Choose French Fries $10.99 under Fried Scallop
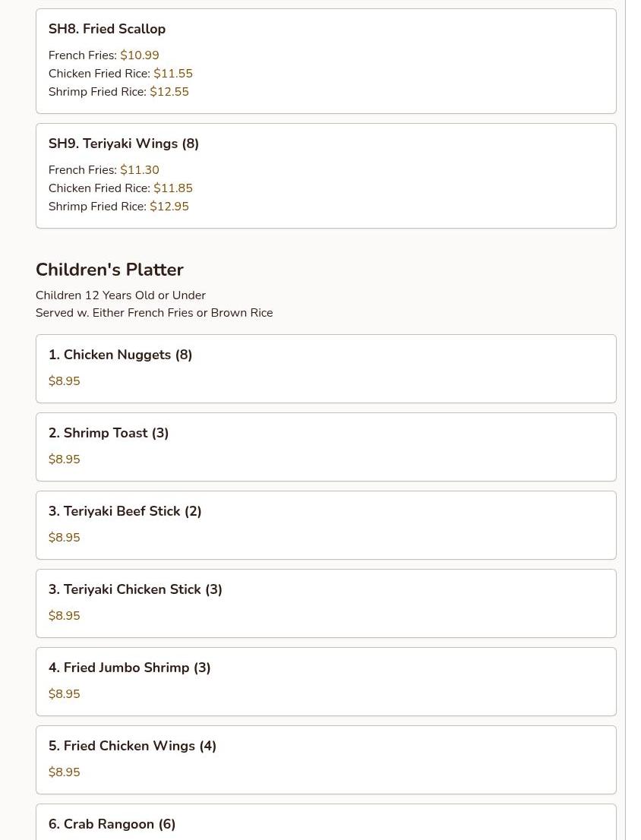Image resolution: width=641 pixels, height=840 pixels. click(x=103, y=55)
